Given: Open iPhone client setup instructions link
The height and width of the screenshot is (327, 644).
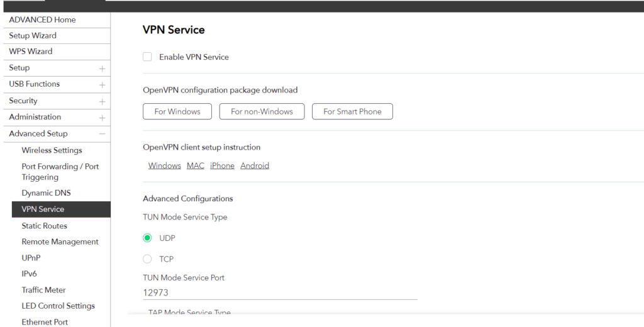Looking at the screenshot, I should (x=222, y=166).
